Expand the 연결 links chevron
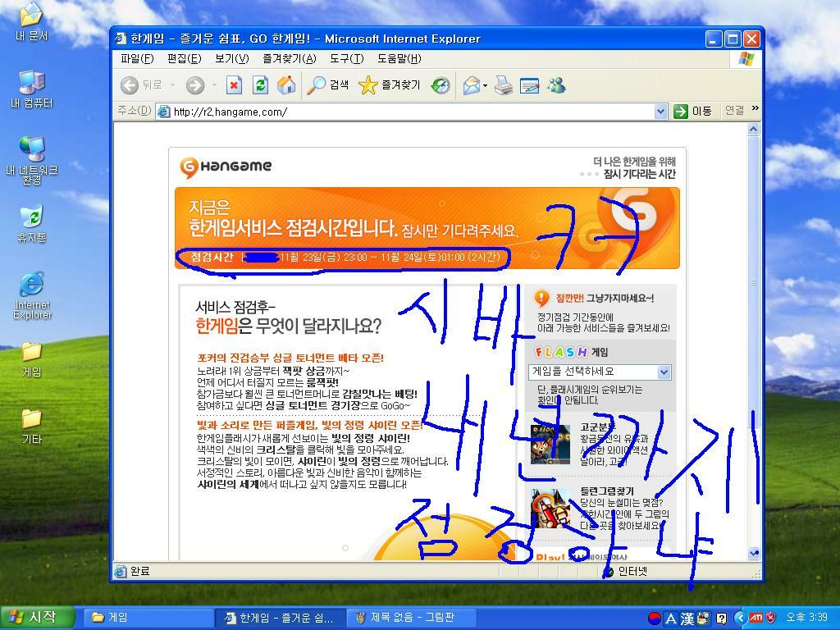 tap(755, 109)
